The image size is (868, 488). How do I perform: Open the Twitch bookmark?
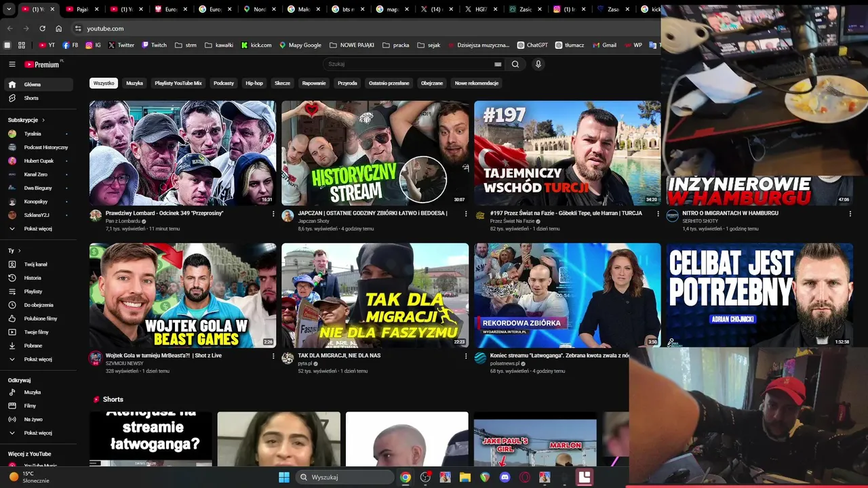(x=154, y=45)
